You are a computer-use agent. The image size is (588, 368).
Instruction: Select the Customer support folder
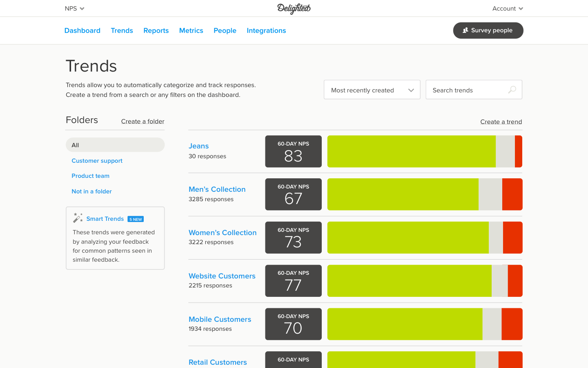[97, 161]
